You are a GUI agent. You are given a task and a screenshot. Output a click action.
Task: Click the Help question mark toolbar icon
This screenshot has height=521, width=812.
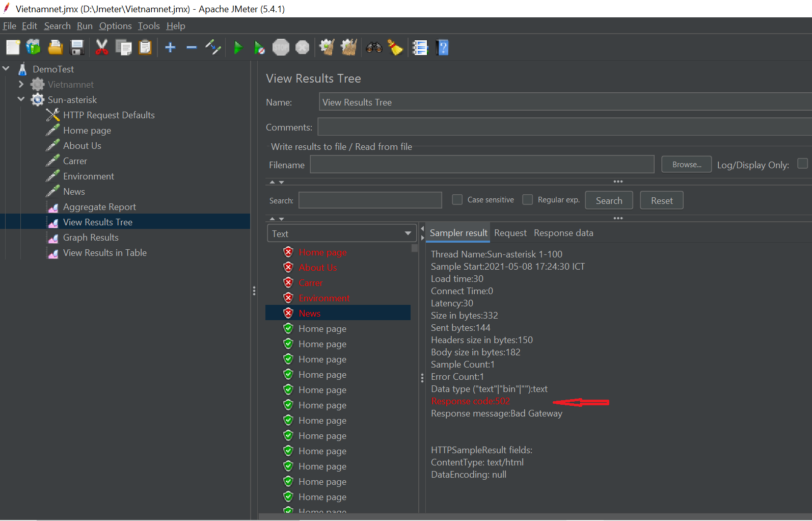[x=442, y=48]
